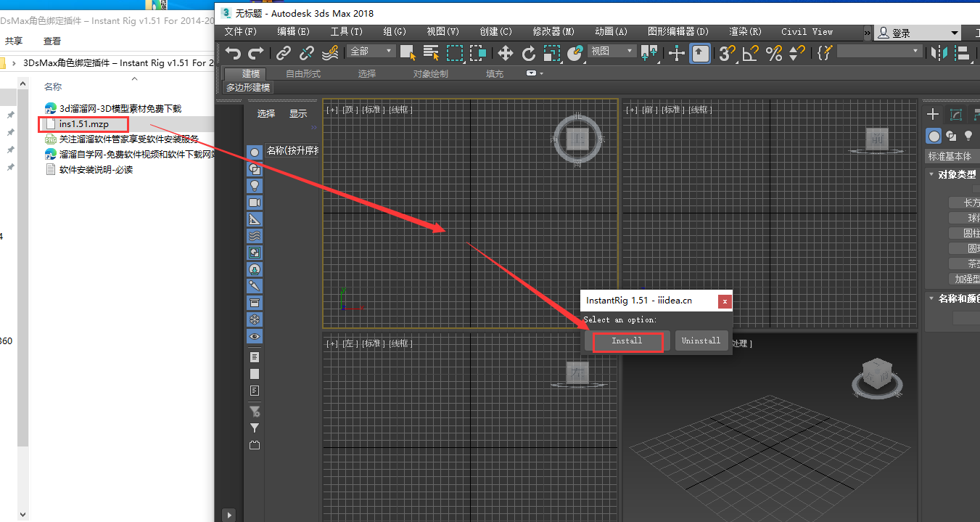This screenshot has height=522, width=980.
Task: Open the 编辑(E) menu
Action: tap(293, 32)
